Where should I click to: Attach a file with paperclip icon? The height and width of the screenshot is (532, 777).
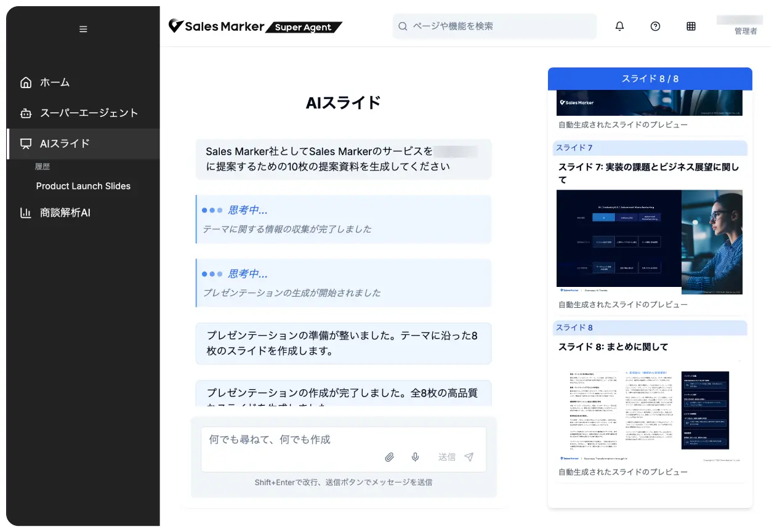tap(389, 457)
